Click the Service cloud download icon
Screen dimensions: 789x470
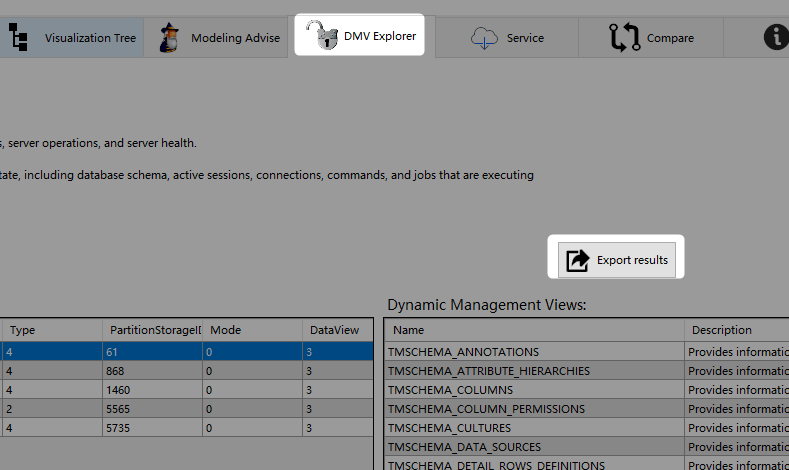click(484, 38)
